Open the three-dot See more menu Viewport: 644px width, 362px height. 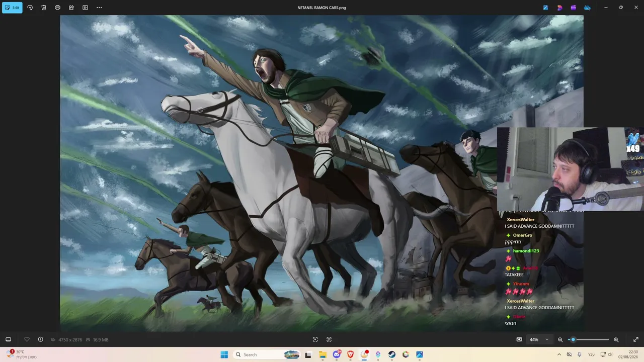[99, 8]
